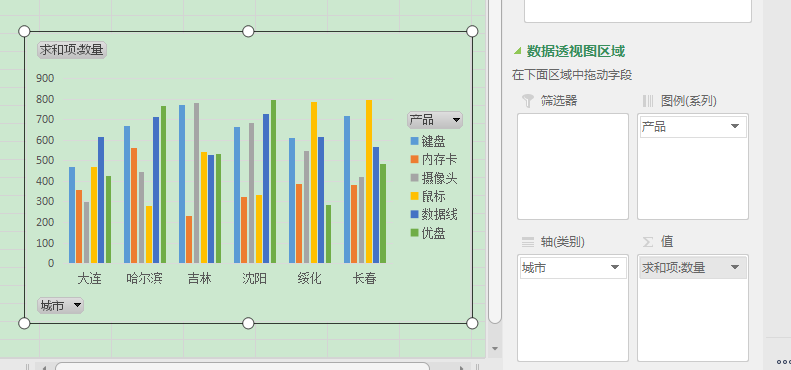Select the 数据线 legend color swatch

point(415,215)
